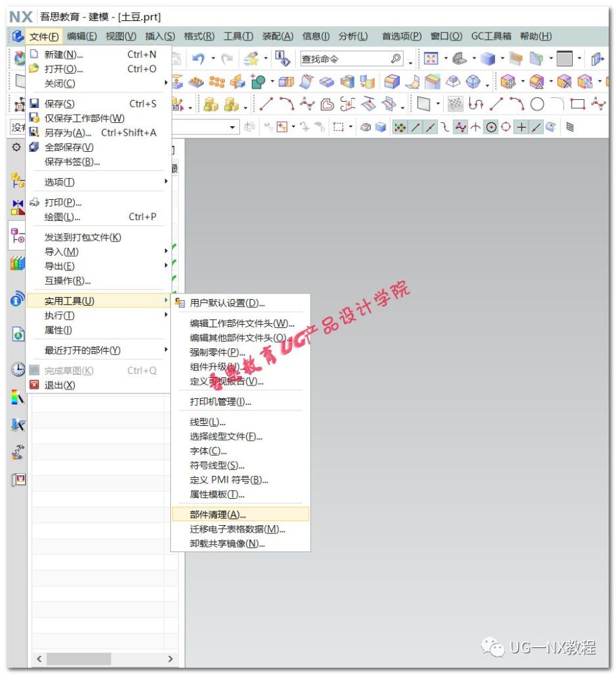Click the Undo arrow icon in the toolbar

[x=198, y=59]
